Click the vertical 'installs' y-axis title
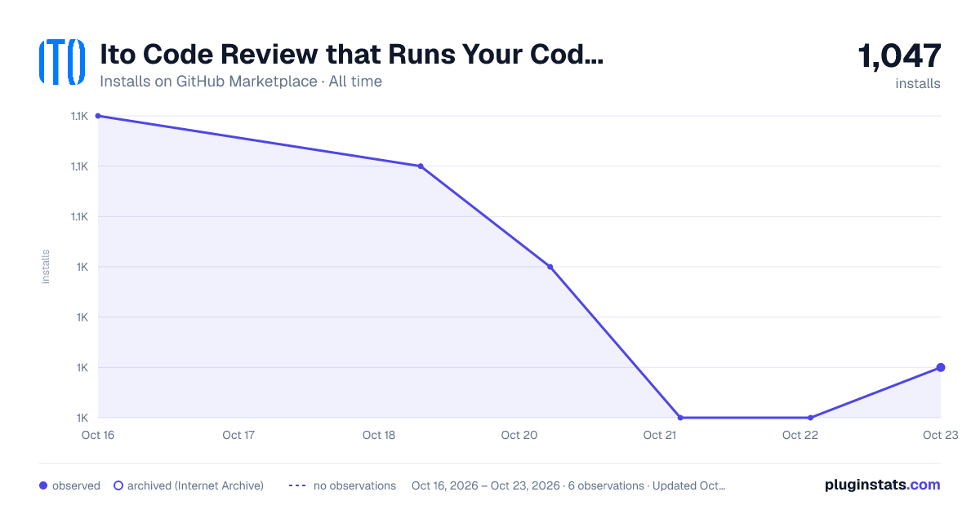The image size is (980, 514). pos(46,267)
